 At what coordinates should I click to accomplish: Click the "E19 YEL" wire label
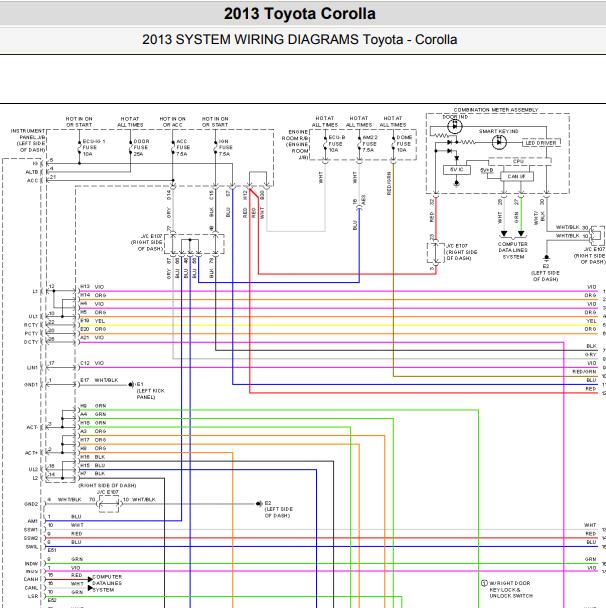tap(92, 321)
